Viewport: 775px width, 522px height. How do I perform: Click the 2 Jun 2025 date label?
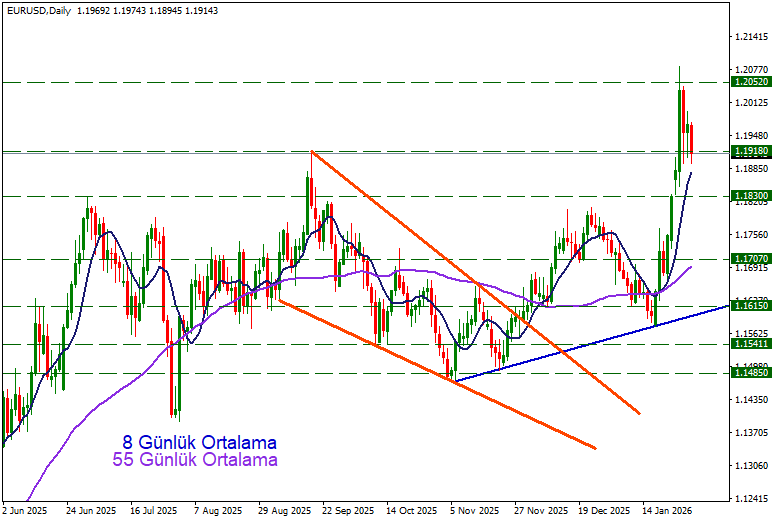click(x=25, y=510)
